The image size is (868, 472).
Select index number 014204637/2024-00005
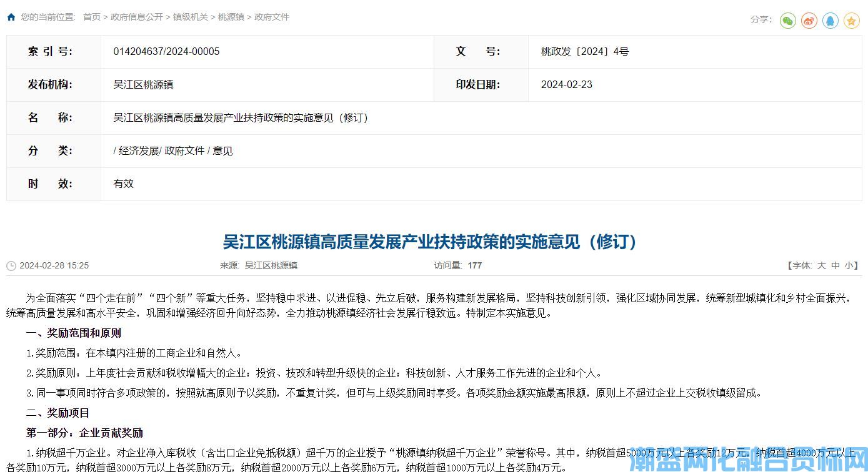(166, 52)
